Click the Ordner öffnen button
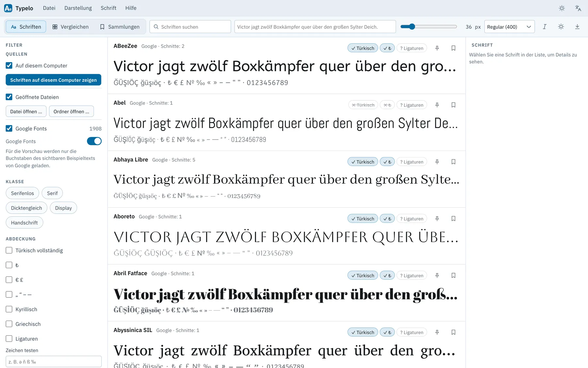Viewport: 588px width, 368px height. click(71, 112)
